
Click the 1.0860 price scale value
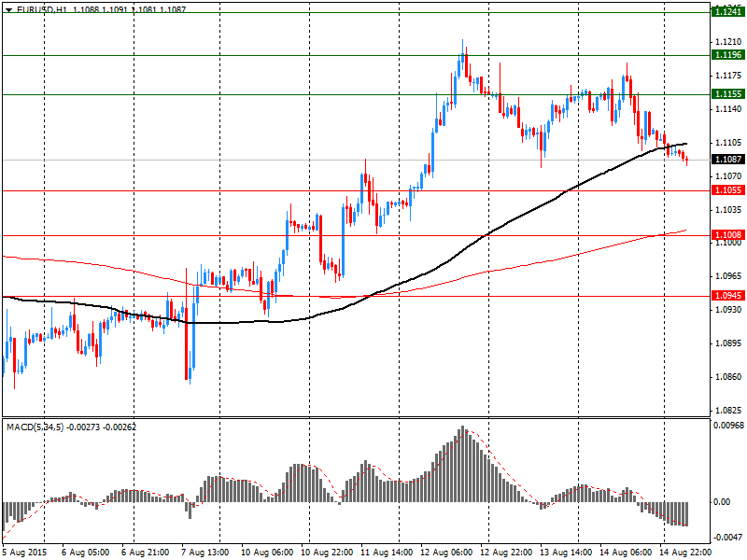pyautogui.click(x=729, y=377)
